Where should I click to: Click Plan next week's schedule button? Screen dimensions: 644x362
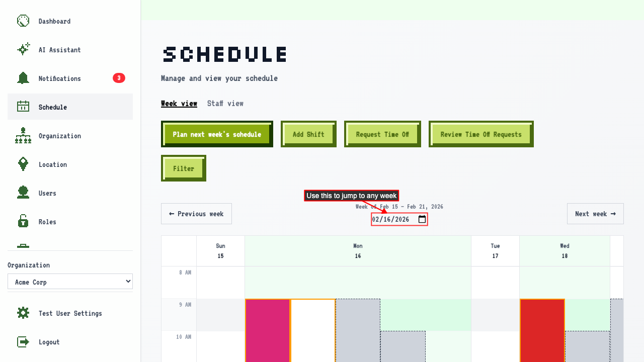point(217,134)
